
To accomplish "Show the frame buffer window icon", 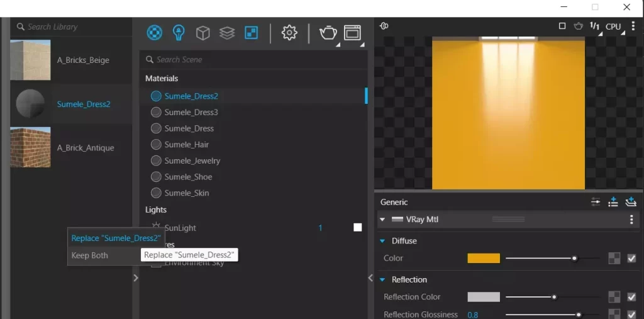I will pos(352,33).
